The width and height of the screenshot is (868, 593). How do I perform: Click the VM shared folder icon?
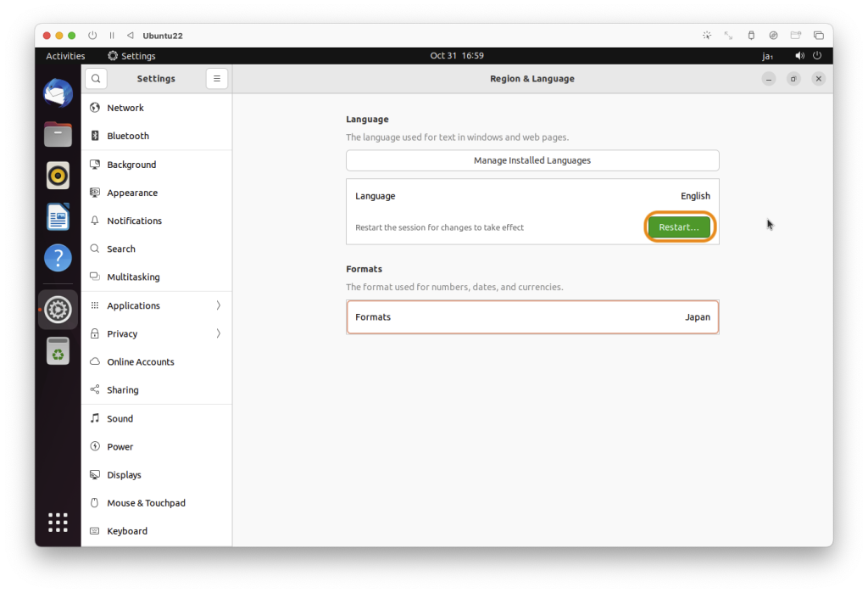click(x=796, y=36)
